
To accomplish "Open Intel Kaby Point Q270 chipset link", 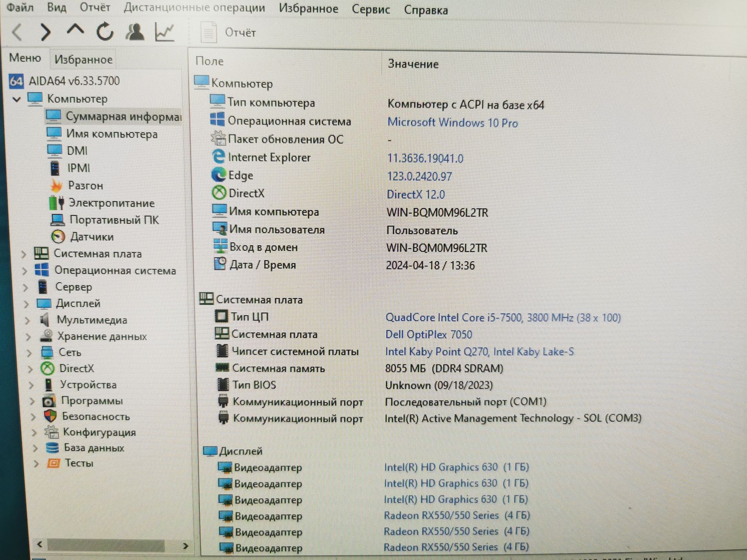I will [x=479, y=352].
